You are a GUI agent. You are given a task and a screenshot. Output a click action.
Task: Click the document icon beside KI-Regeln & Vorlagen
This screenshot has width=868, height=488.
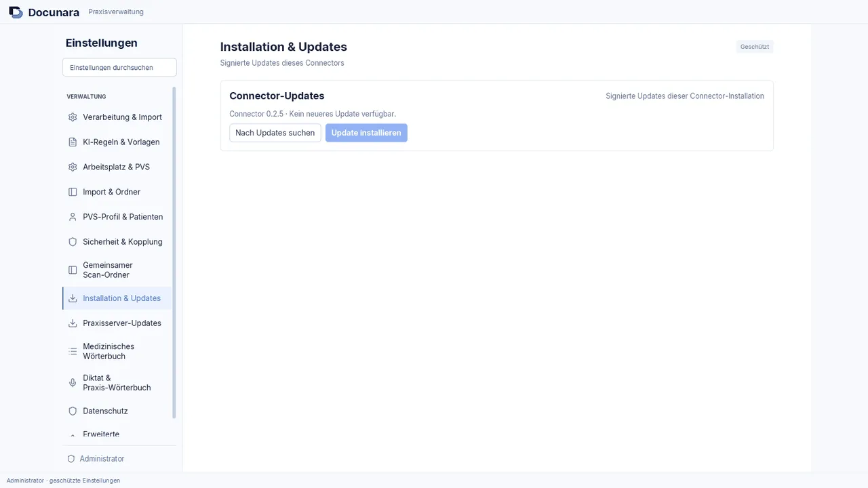(x=73, y=142)
